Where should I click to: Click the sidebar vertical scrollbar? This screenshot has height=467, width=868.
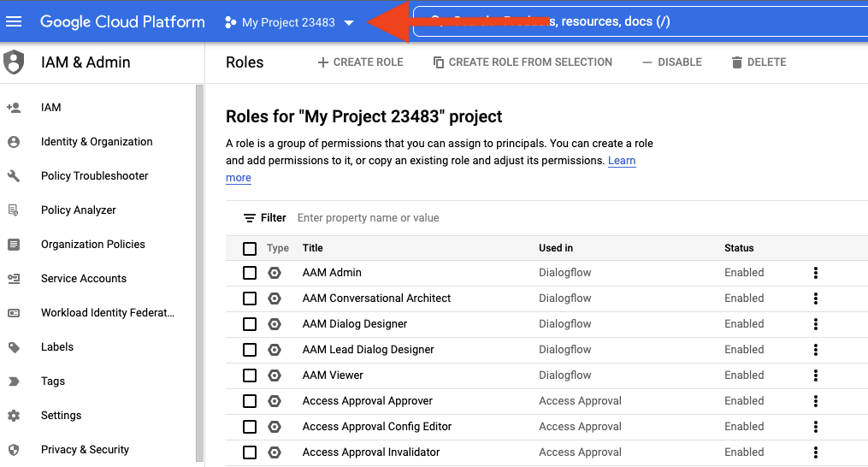click(200, 273)
